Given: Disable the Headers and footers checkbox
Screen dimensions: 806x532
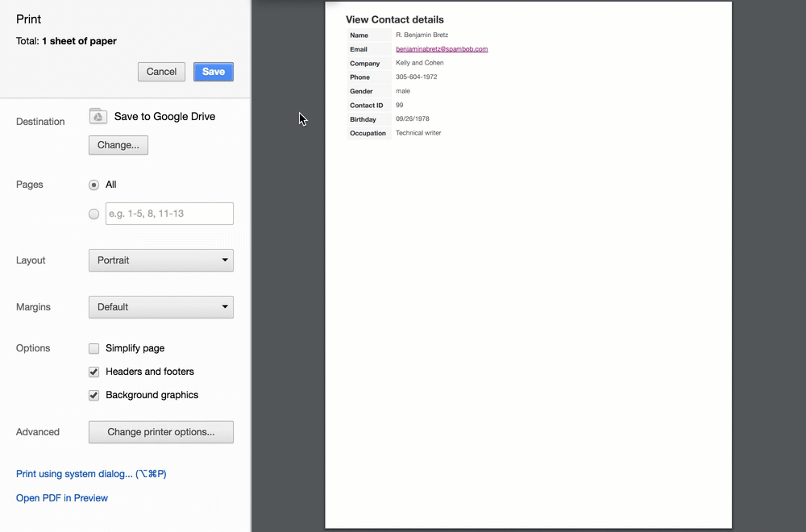Looking at the screenshot, I should [x=93, y=372].
